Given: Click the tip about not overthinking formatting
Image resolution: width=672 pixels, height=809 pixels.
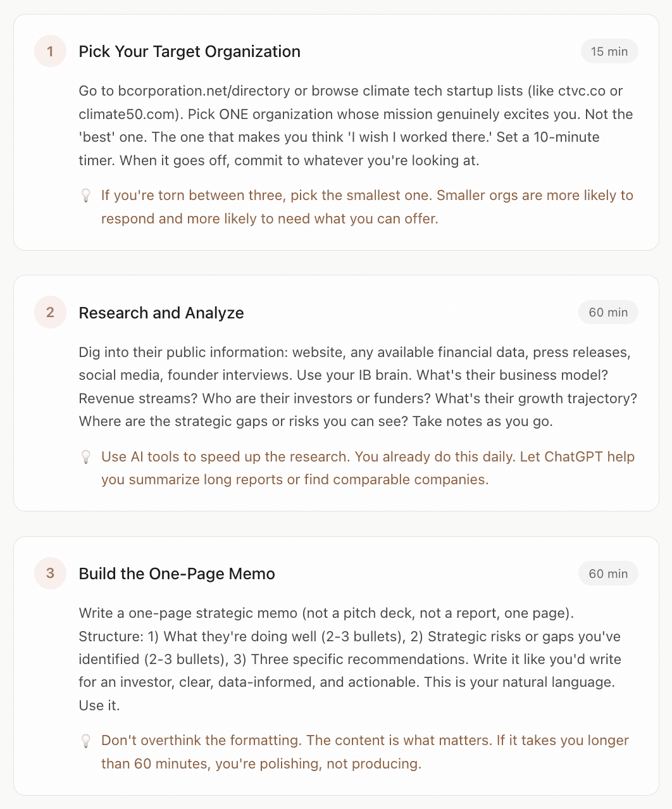Looking at the screenshot, I should point(364,752).
